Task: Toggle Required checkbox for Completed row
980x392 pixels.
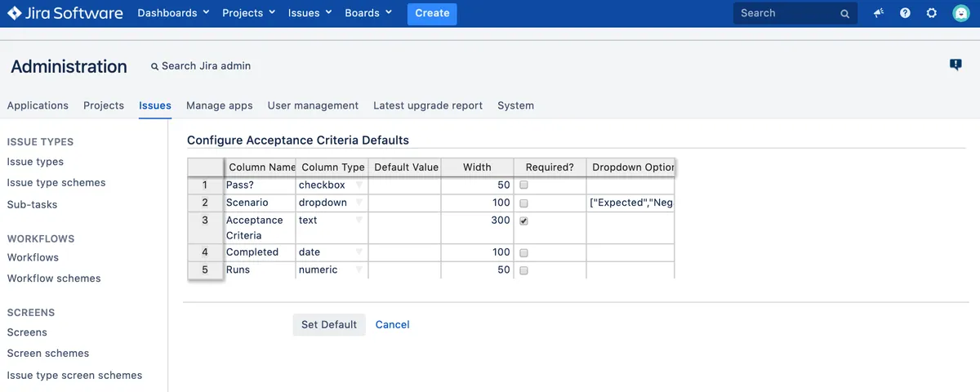Action: click(x=524, y=253)
